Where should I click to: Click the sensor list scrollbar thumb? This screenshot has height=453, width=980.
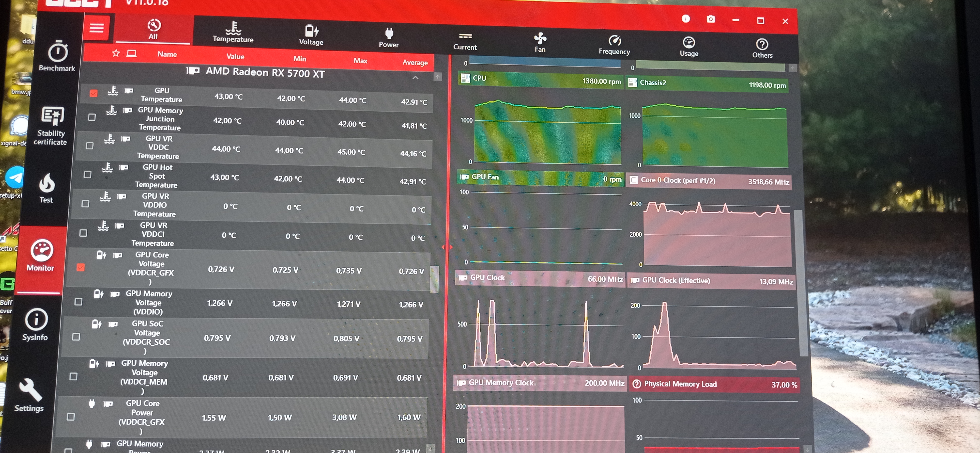point(434,279)
